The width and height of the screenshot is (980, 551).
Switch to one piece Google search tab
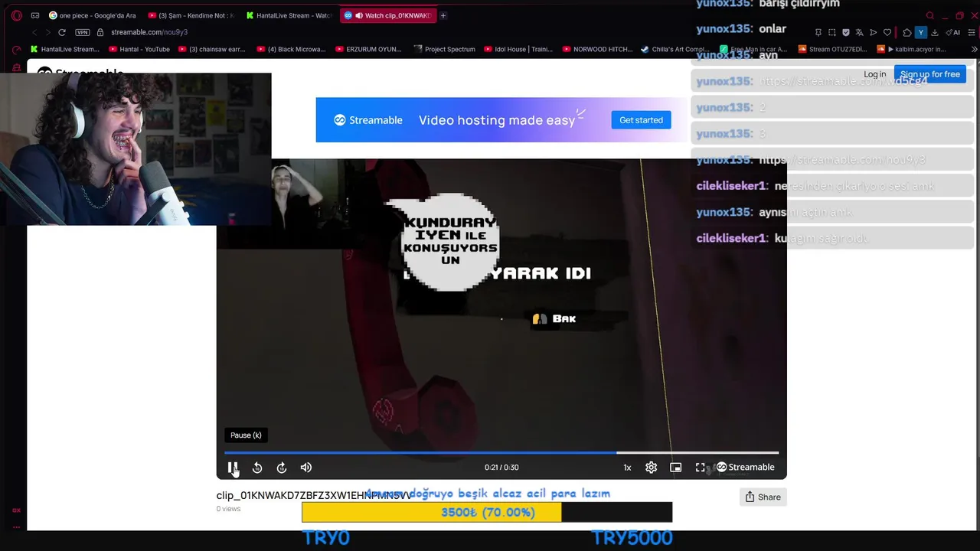click(x=92, y=15)
